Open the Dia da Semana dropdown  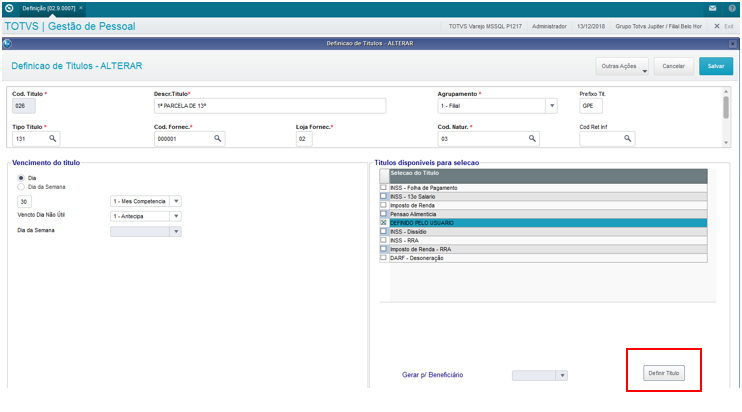(176, 231)
